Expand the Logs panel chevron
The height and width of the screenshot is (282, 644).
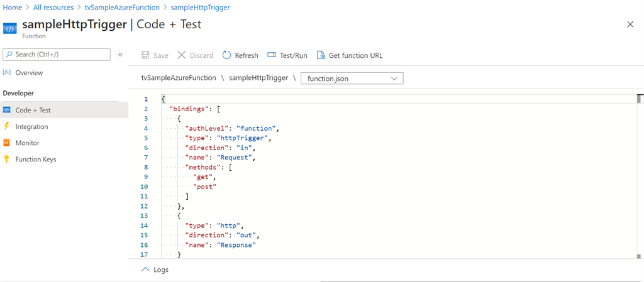(x=145, y=269)
